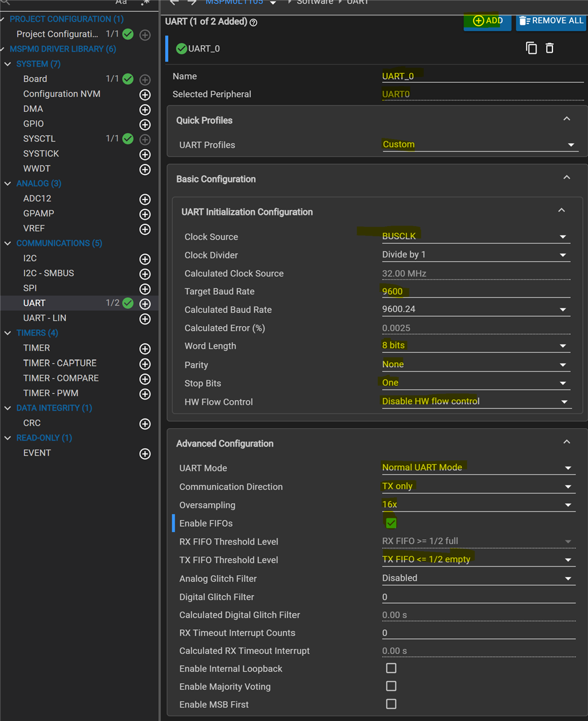Add TIMER - PWM with plus icon
The image size is (588, 721).
point(144,394)
